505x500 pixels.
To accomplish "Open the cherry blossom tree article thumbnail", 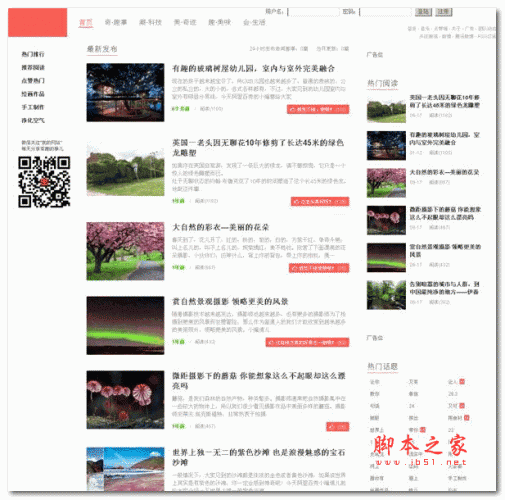I will (x=125, y=251).
